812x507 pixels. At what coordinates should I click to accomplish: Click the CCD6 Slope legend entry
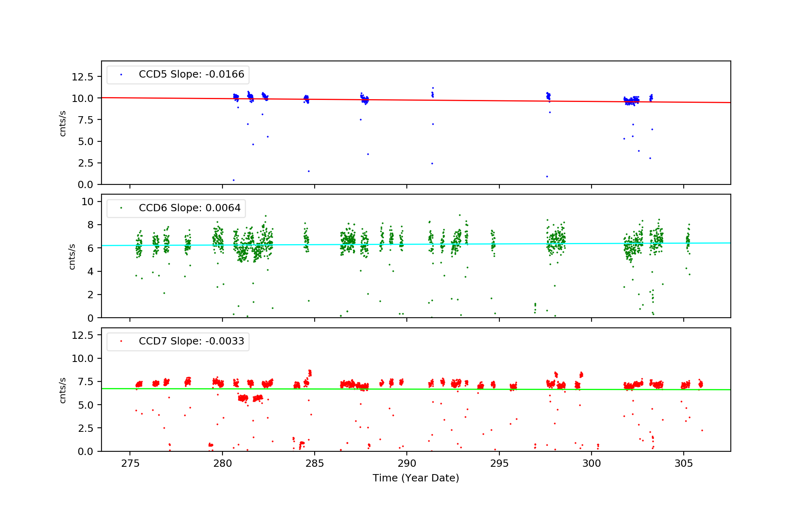click(x=190, y=208)
